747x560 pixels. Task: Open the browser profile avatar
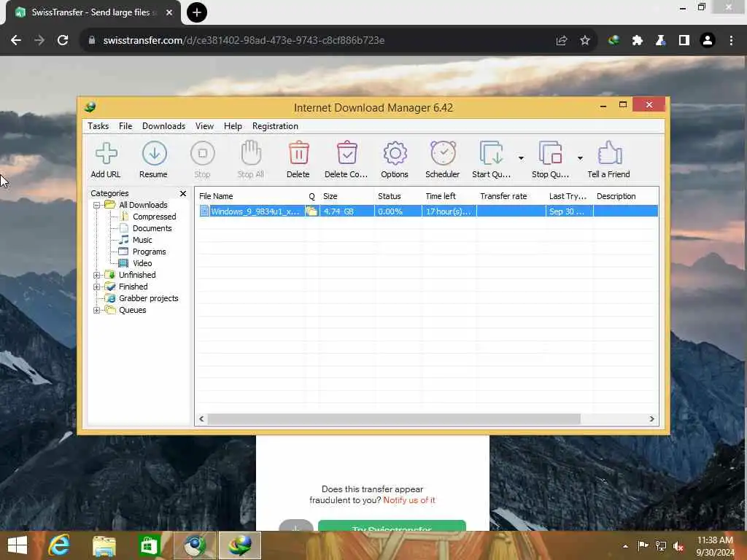(x=708, y=41)
